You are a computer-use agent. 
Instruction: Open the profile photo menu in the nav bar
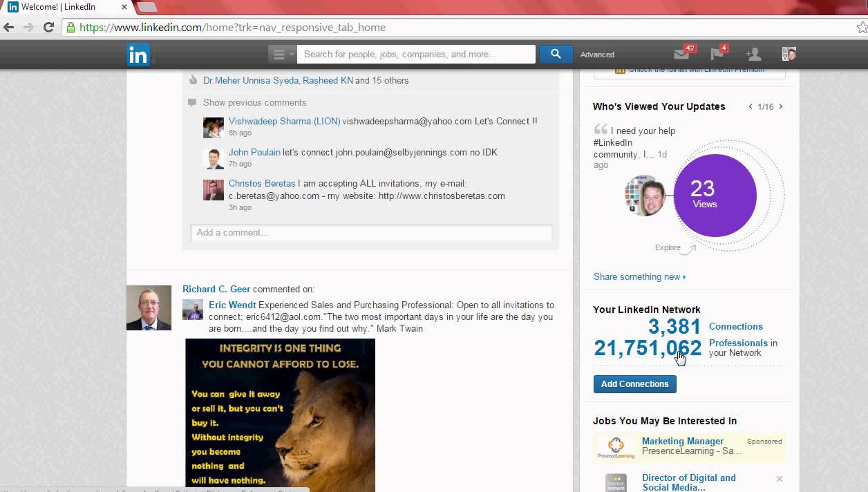789,54
